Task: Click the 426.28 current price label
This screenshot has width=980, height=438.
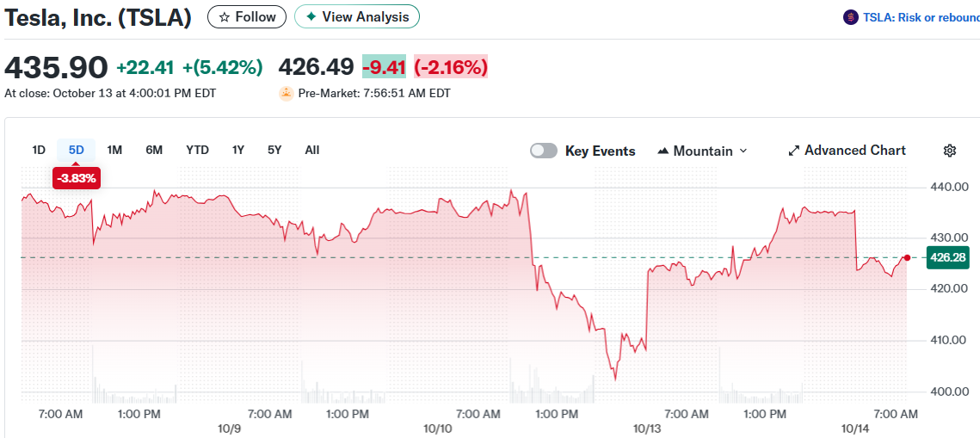Action: coord(947,257)
